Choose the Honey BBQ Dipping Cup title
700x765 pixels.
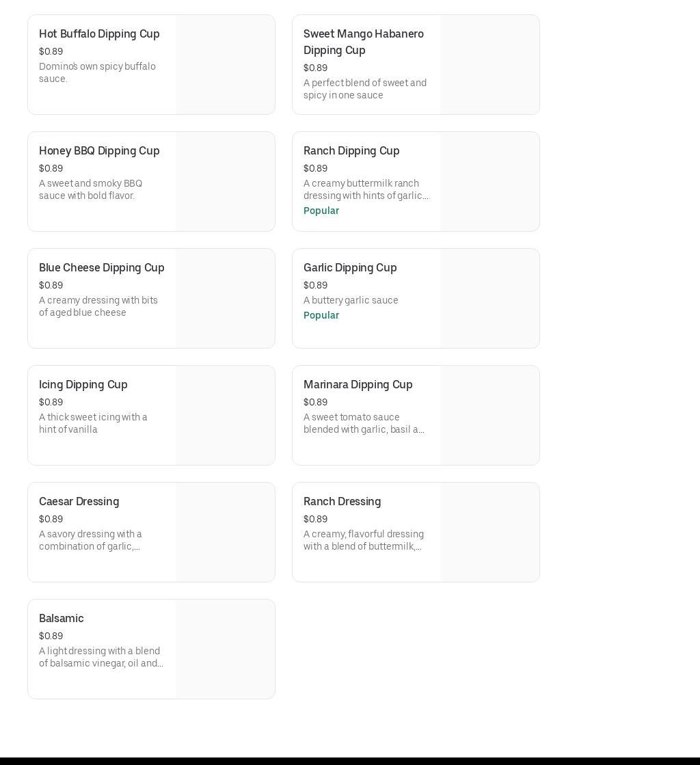point(99,151)
